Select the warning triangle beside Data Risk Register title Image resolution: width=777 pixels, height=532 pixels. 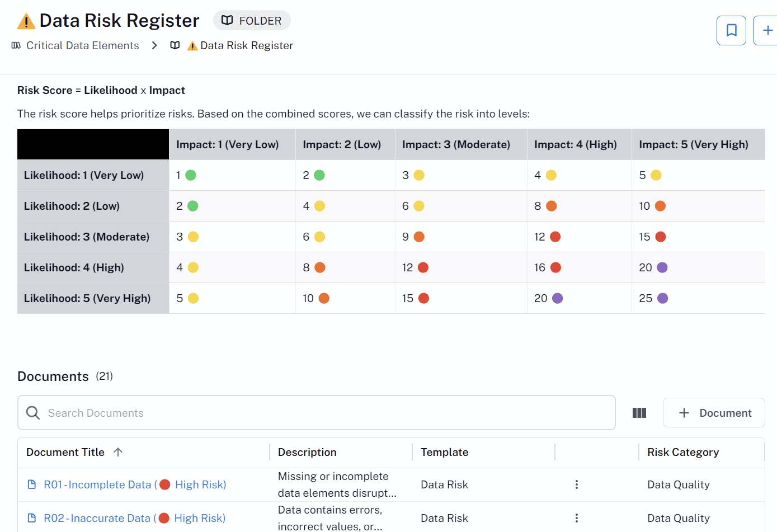[x=25, y=20]
